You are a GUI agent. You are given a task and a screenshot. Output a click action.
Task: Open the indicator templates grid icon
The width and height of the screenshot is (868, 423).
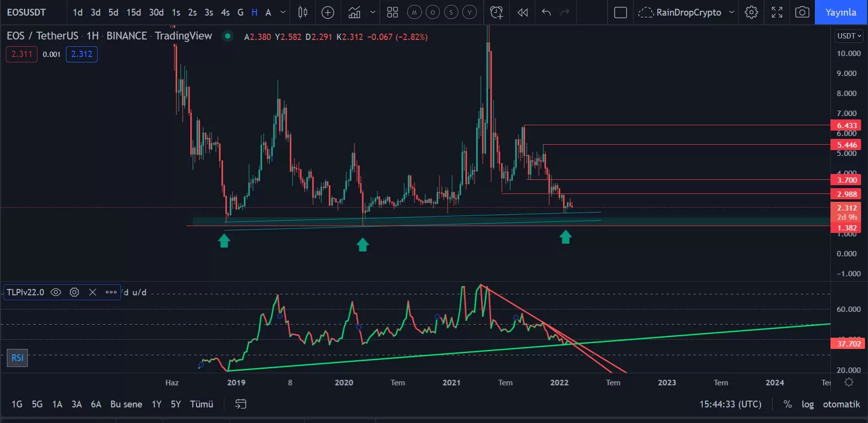coord(393,12)
